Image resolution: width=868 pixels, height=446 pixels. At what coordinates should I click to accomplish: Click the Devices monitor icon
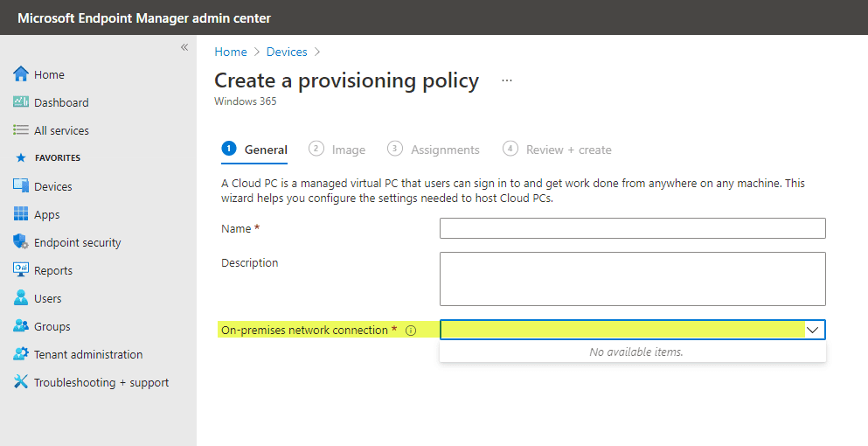click(20, 185)
